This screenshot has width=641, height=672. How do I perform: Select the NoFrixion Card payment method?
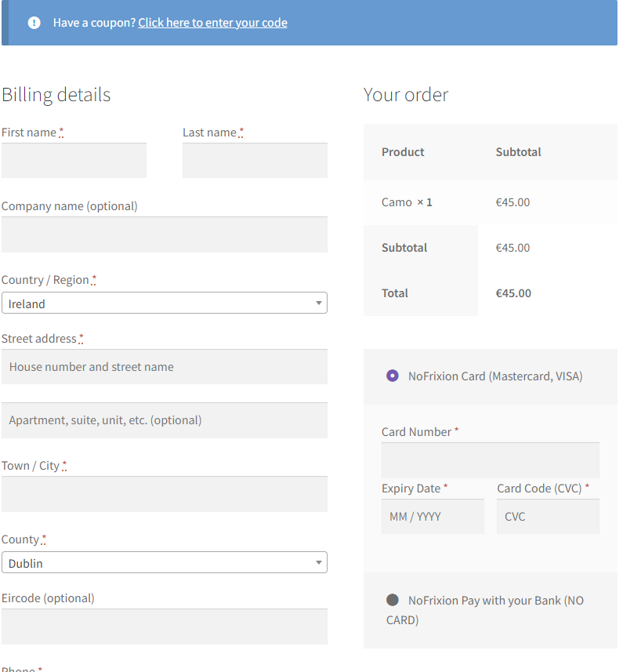[x=392, y=376]
